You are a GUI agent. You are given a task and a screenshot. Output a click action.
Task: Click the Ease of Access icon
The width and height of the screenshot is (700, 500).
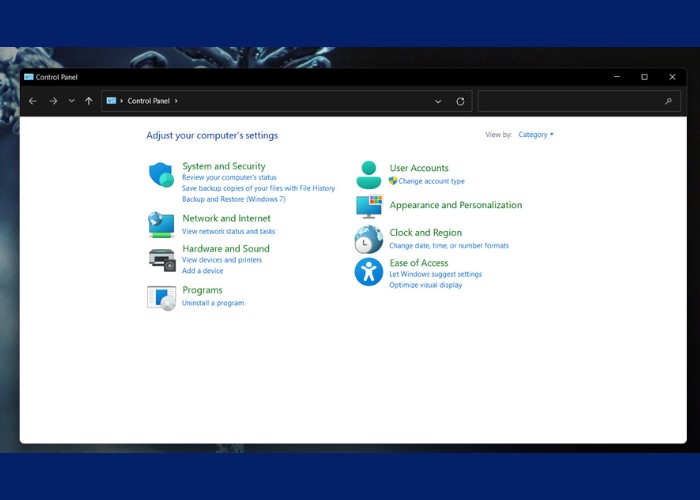click(369, 271)
